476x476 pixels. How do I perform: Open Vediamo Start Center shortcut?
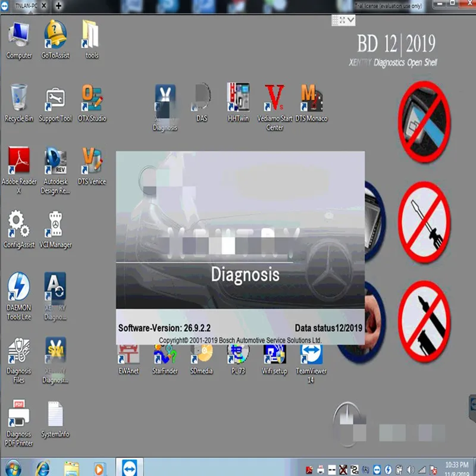pyautogui.click(x=274, y=108)
